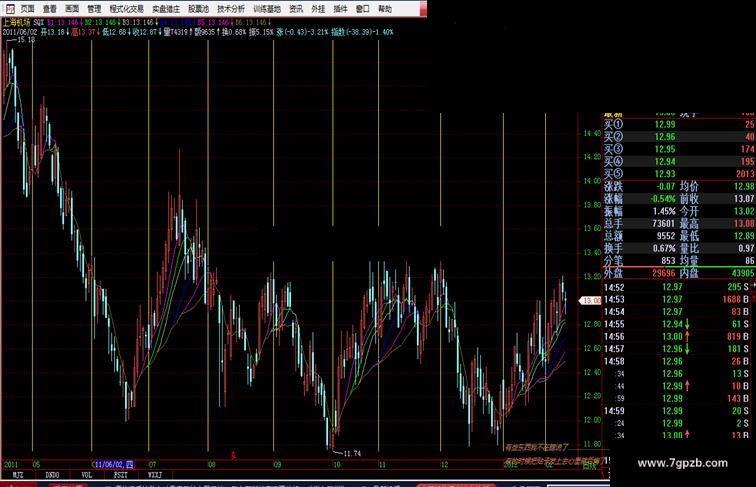The image size is (756, 487).
Task: Click the 总手 value 73601
Action: pos(663,224)
